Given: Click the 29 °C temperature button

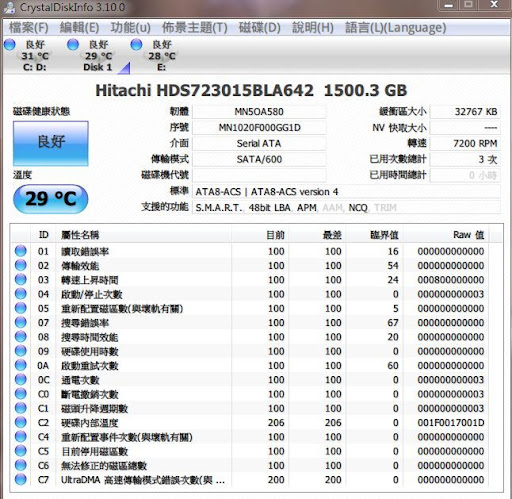Looking at the screenshot, I should [x=51, y=199].
